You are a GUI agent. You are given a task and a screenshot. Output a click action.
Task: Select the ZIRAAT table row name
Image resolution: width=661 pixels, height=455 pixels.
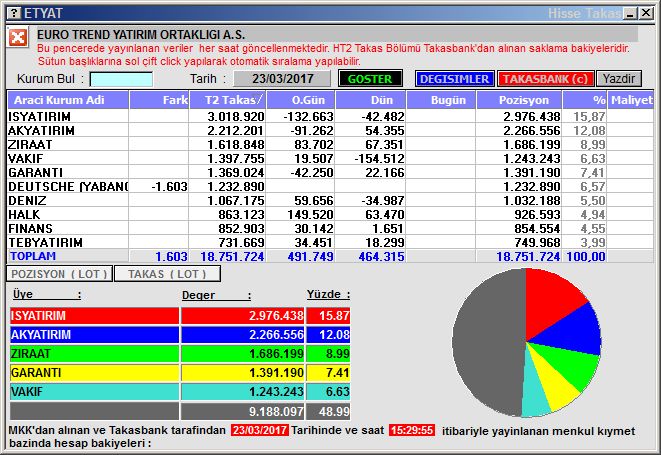pyautogui.click(x=30, y=145)
